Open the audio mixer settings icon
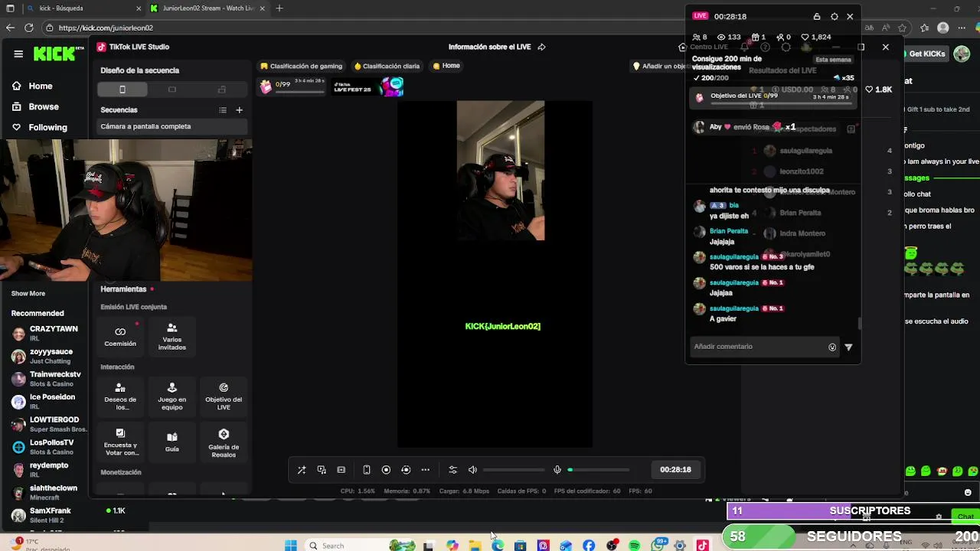980x551 pixels. click(452, 470)
